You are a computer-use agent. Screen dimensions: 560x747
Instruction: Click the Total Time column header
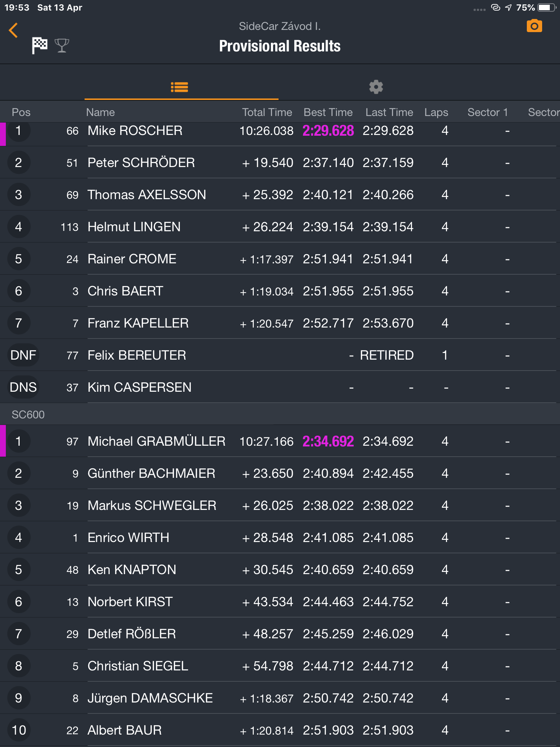(x=267, y=112)
